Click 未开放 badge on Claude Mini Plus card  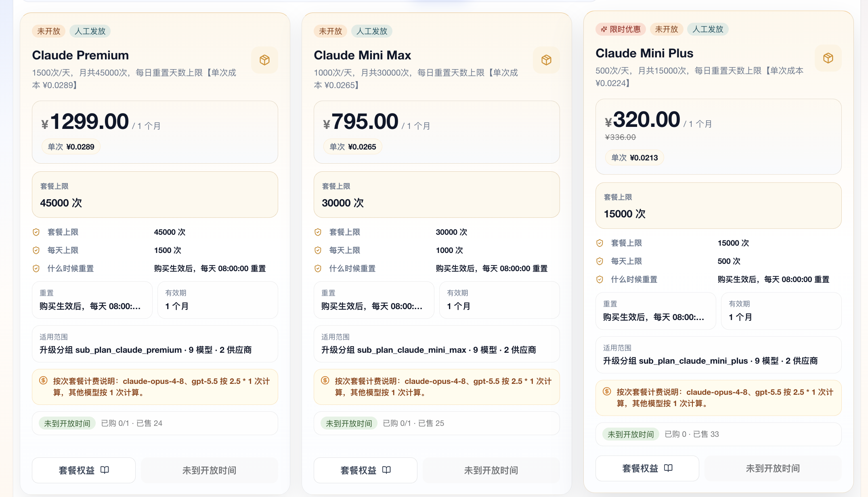pos(667,29)
